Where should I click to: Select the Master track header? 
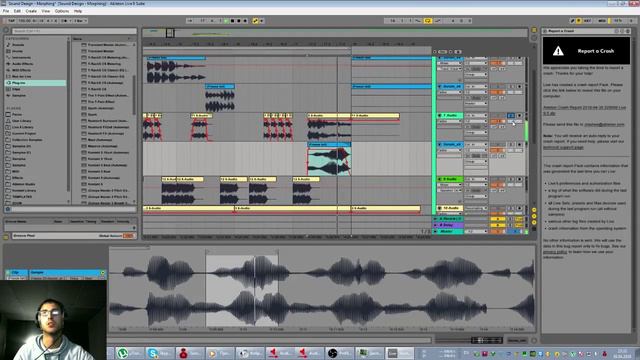click(x=448, y=231)
